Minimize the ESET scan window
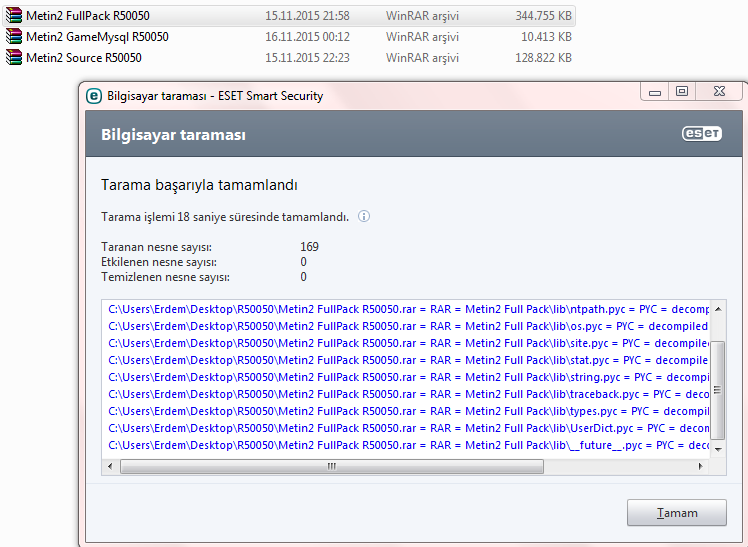 pyautogui.click(x=655, y=92)
